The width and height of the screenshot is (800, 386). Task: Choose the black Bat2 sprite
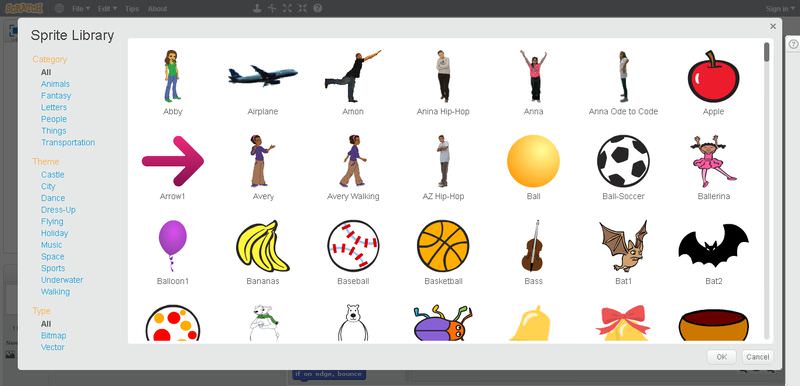(x=713, y=246)
